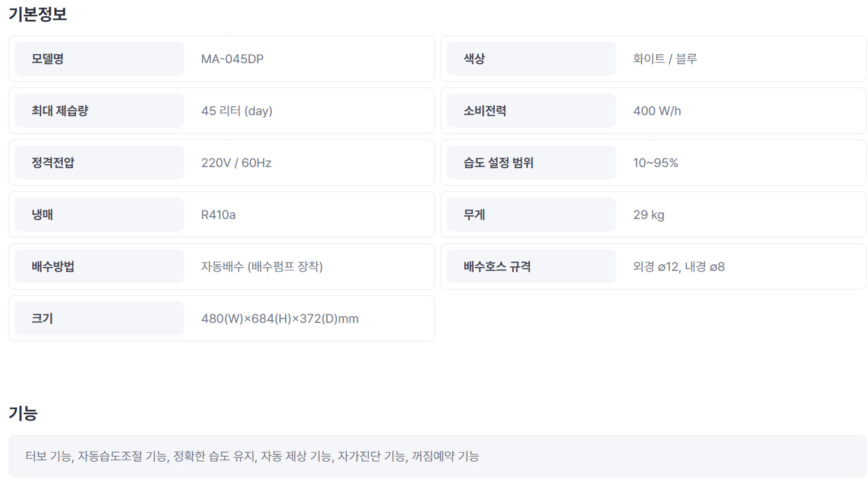Viewport: 868px width, 486px height.
Task: Click the R410a refrigerant value
Action: 218,215
